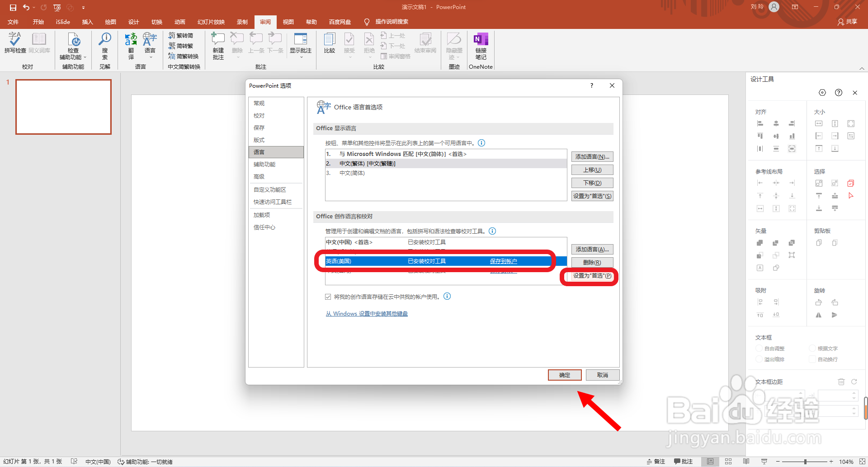Click 设置为"首选"(P) for authoring language
Viewport: 868px width, 467px height.
pos(592,276)
